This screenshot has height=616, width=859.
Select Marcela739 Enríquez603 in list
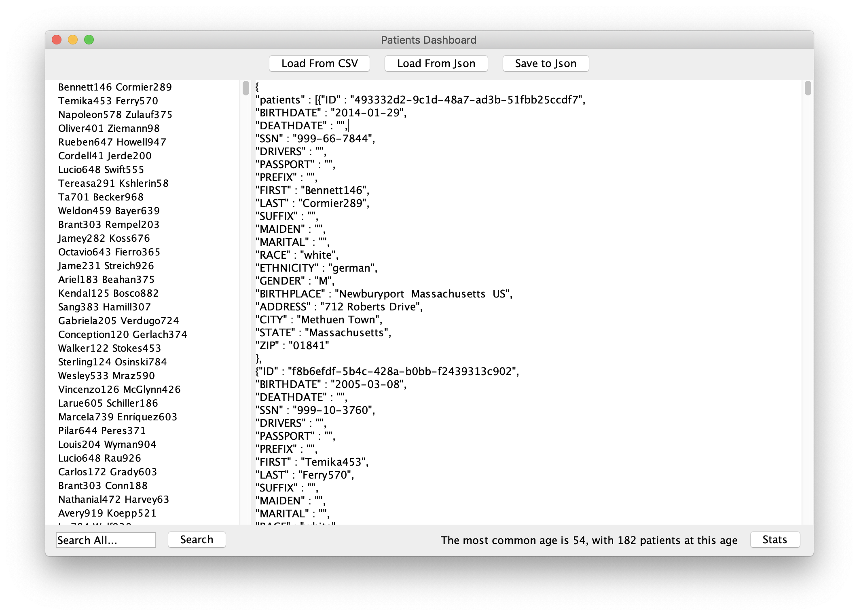point(118,417)
